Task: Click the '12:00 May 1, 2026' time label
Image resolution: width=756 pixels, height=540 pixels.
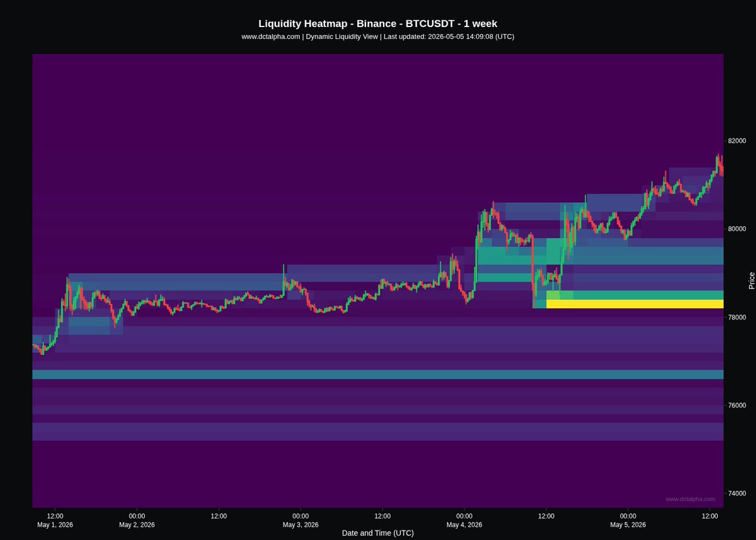Action: tap(55, 520)
